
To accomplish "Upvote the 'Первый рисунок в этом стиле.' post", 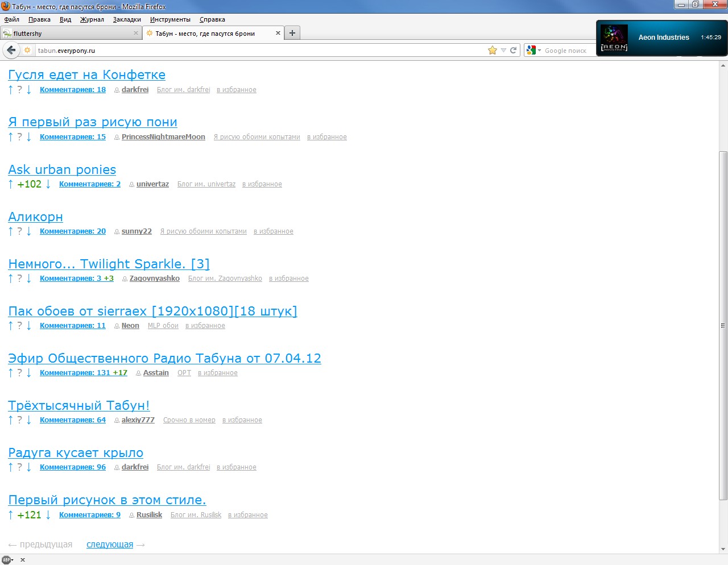I will [10, 515].
